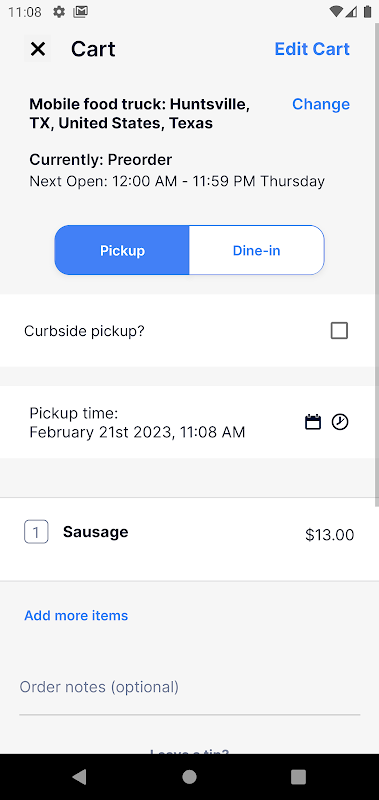The width and height of the screenshot is (379, 800).
Task: Select the Pickup order option
Action: coord(122,251)
